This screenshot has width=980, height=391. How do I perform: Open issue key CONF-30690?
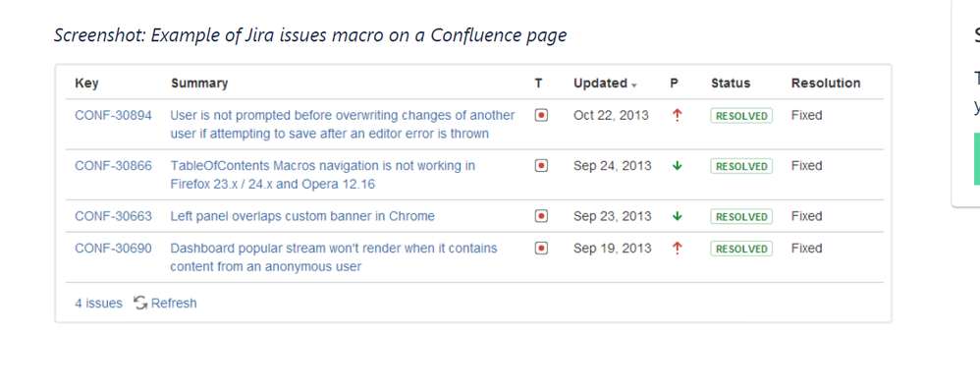113,249
